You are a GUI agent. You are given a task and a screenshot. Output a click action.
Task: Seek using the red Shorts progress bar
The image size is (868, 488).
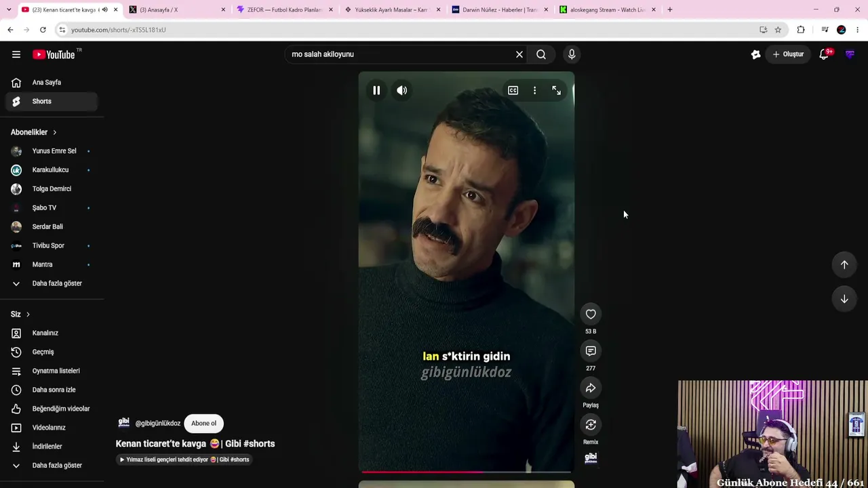coord(467,472)
